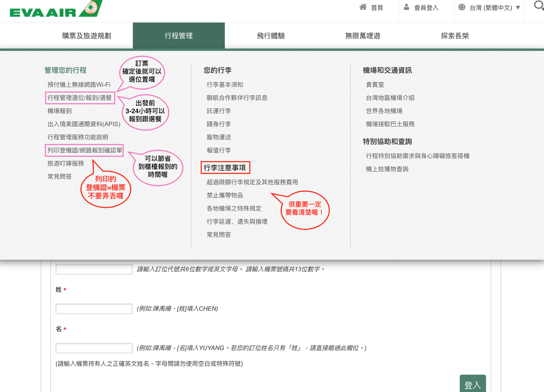Viewport: 544px width, 392px height.
Task: Open 行程管理選位/報到/選餐 link
Action: tap(80, 98)
